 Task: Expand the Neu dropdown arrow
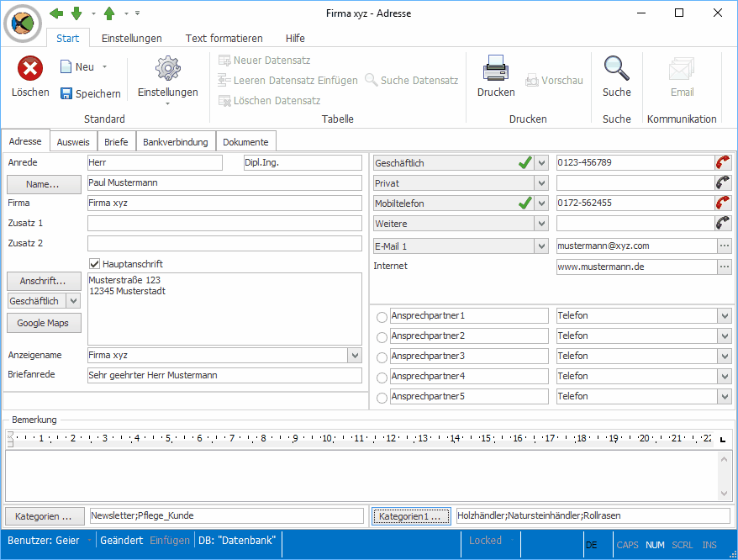(x=104, y=67)
